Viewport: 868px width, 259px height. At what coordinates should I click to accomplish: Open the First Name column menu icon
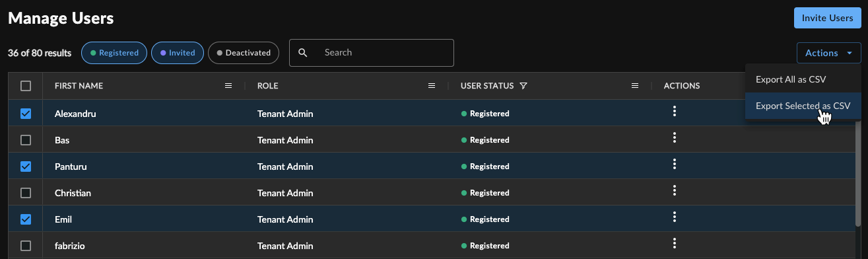tap(228, 86)
